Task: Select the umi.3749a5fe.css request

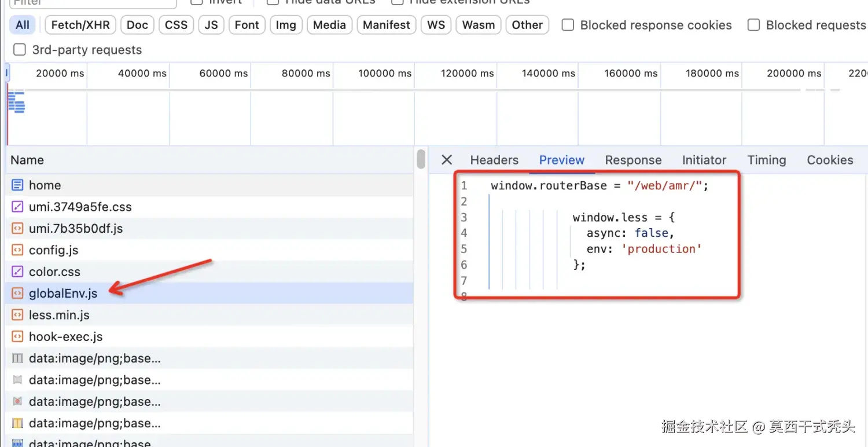Action: 209,207
